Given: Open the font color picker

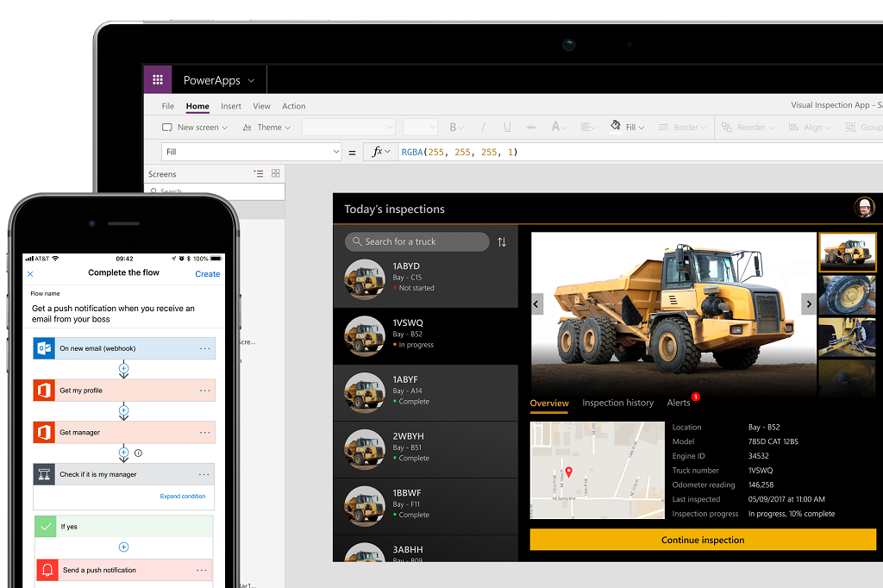Looking at the screenshot, I should coord(558,128).
